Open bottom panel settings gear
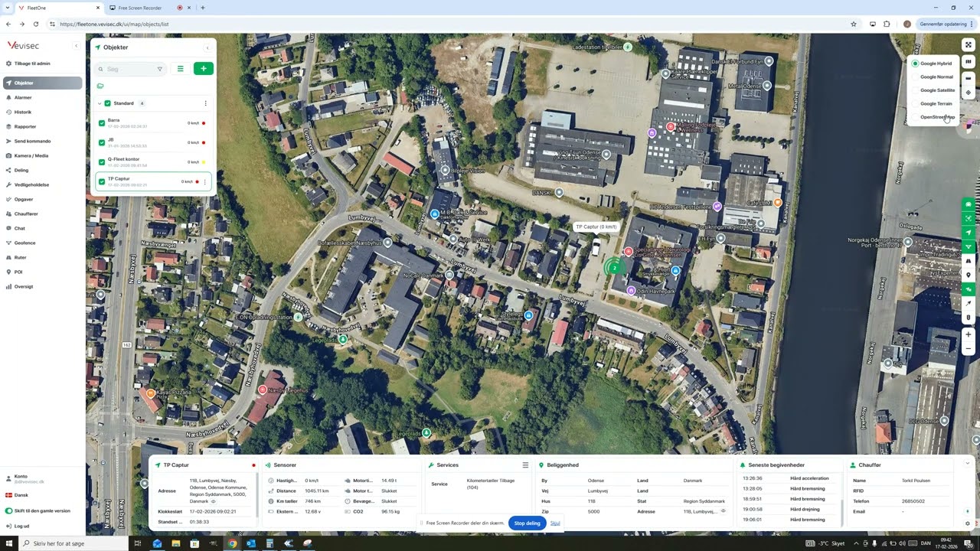 [968, 523]
